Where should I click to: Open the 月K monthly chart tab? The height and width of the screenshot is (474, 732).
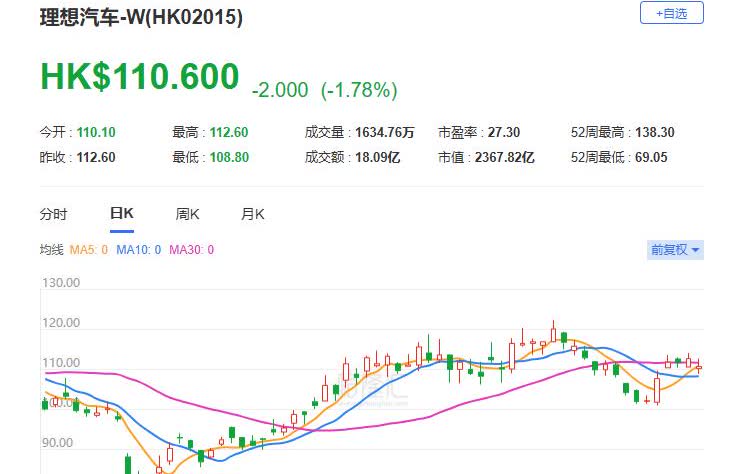253,214
